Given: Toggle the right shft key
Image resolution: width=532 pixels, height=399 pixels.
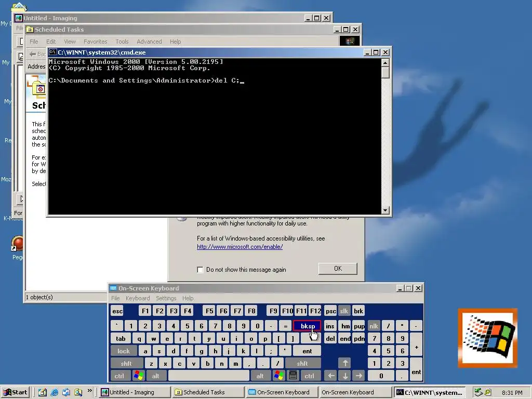Looking at the screenshot, I should point(302,364).
